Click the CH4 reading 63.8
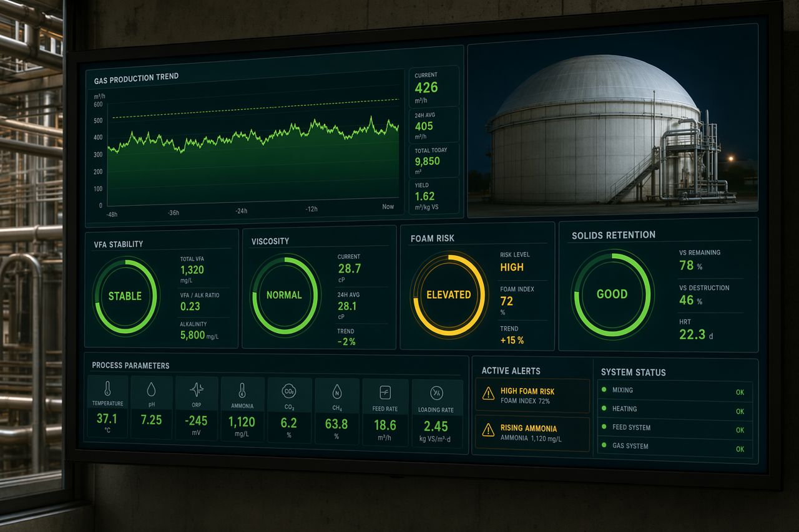This screenshot has height=532, width=799. pos(336,424)
